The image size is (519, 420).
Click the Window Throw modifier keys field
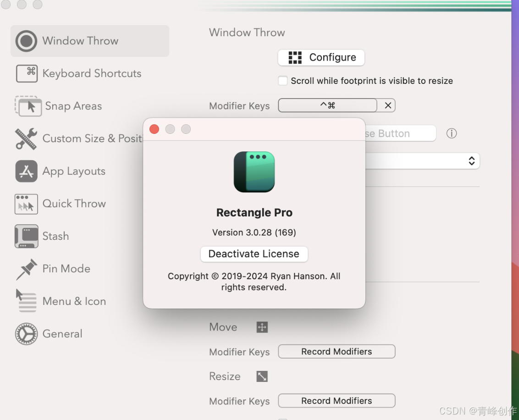327,105
